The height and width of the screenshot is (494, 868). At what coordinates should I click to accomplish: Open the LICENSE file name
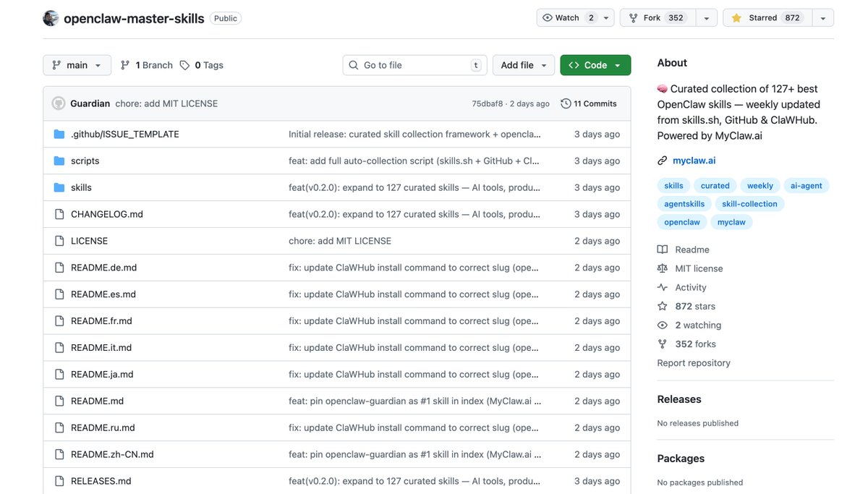(x=89, y=241)
